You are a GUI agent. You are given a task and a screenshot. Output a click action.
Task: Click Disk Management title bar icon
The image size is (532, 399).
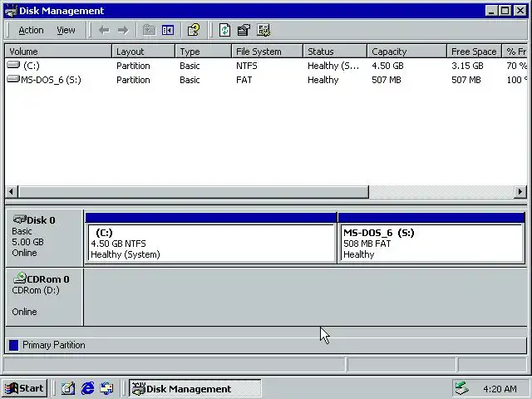pos(11,11)
